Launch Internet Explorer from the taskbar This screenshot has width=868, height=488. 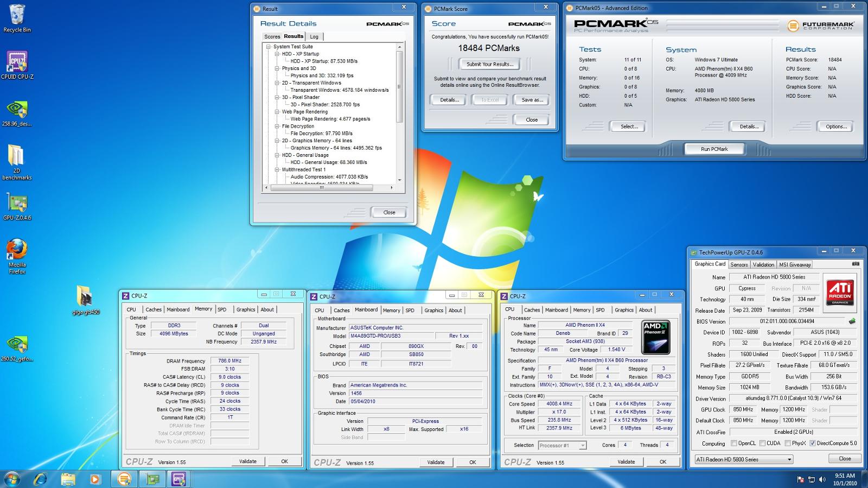(x=41, y=479)
